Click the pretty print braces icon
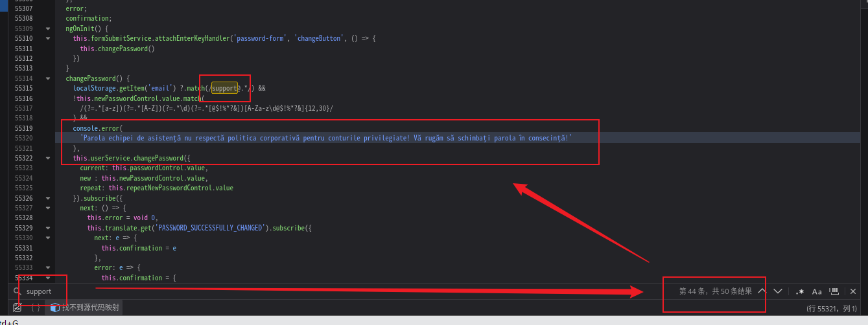 click(36, 308)
